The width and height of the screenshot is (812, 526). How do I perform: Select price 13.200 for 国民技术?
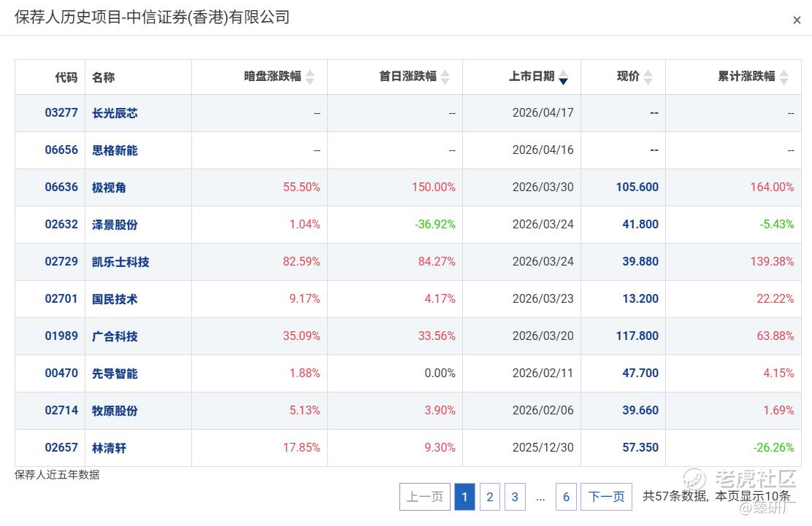(x=640, y=299)
